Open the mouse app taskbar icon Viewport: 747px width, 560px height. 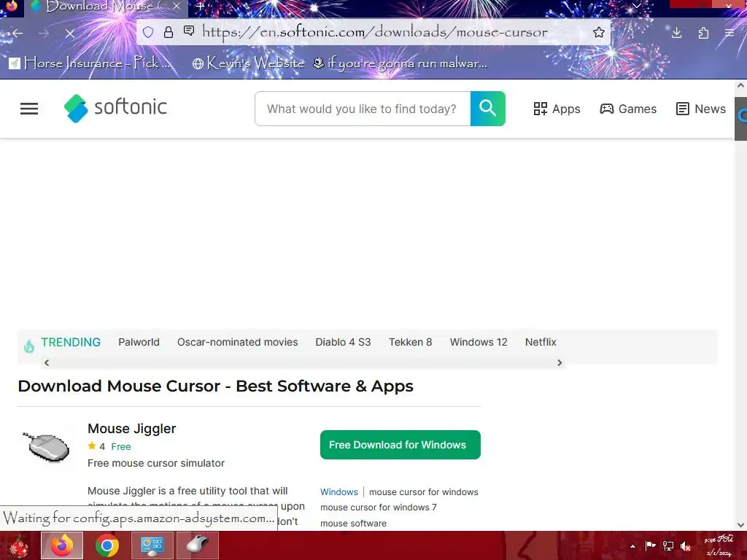(197, 545)
